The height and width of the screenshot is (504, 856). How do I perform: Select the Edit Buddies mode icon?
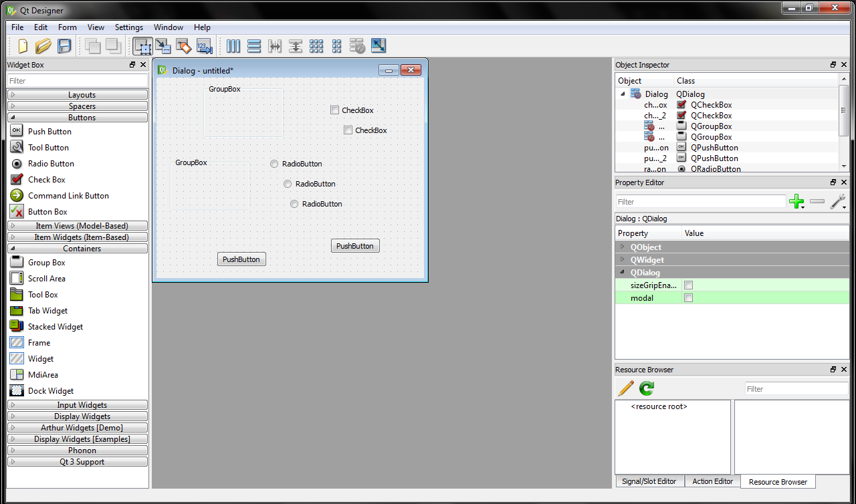tap(183, 46)
